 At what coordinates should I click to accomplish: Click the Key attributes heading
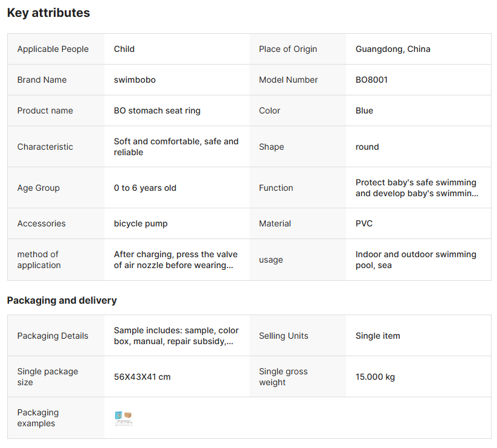pyautogui.click(x=48, y=13)
